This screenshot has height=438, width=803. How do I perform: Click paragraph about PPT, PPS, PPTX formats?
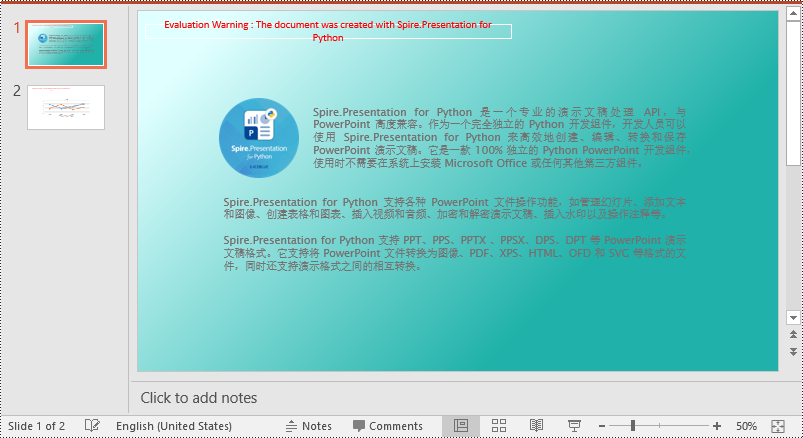tap(454, 253)
